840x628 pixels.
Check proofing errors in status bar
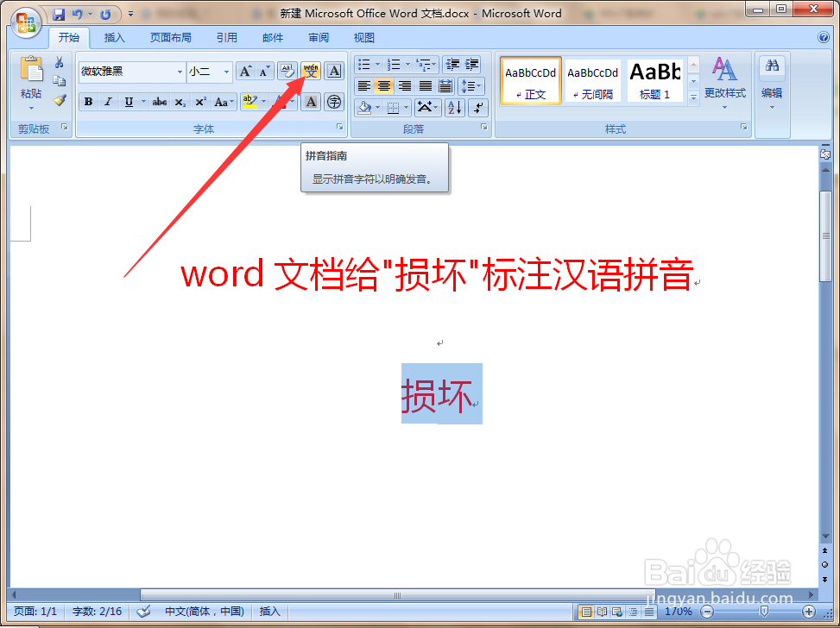tap(143, 612)
